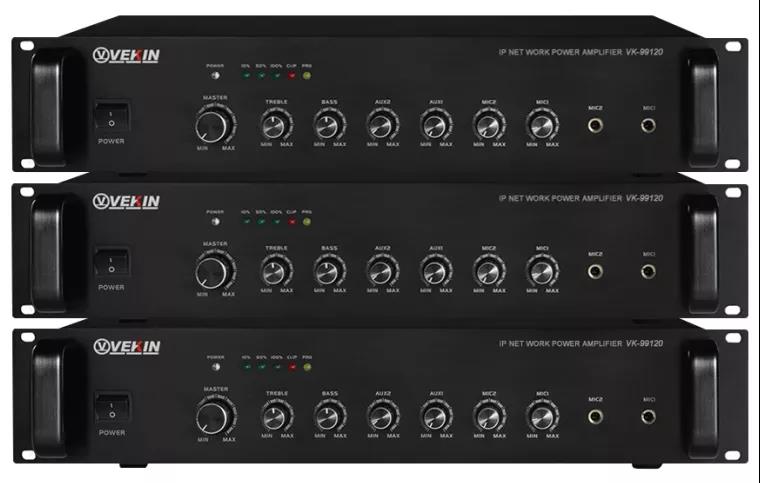This screenshot has height=483, width=760.
Task: Click the VK-99120 model label on middle amplifier
Action: [644, 198]
